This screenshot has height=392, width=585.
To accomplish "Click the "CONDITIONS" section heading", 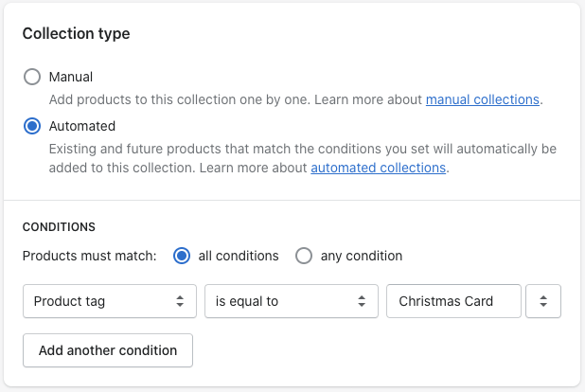I will [x=59, y=227].
